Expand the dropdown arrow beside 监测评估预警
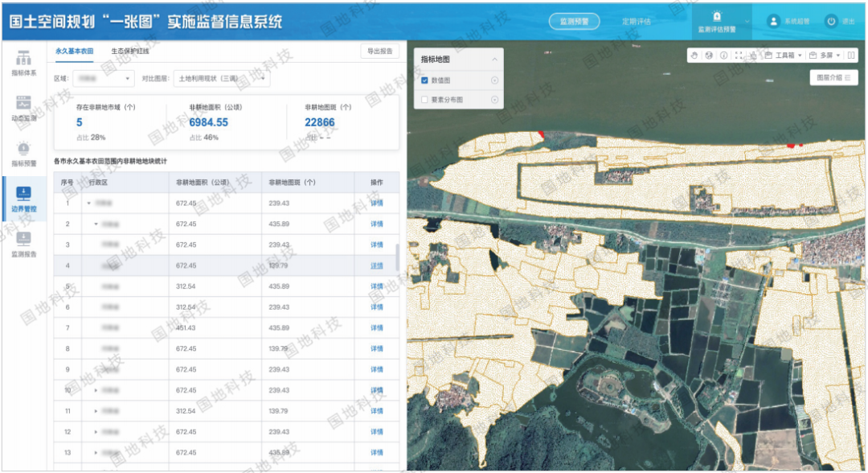The height and width of the screenshot is (473, 868). tap(747, 22)
